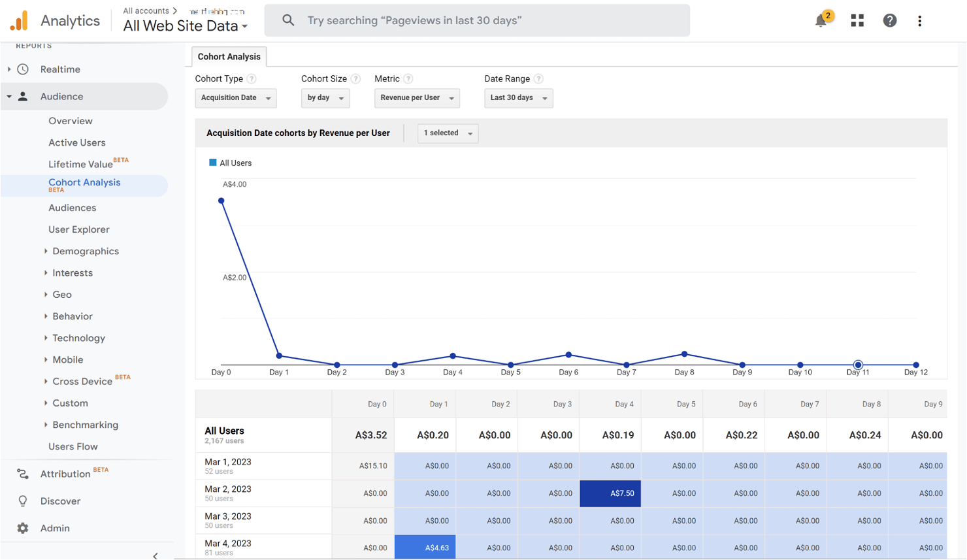This screenshot has height=560, width=967.
Task: Collapse the left navigation sidebar
Action: tap(155, 555)
